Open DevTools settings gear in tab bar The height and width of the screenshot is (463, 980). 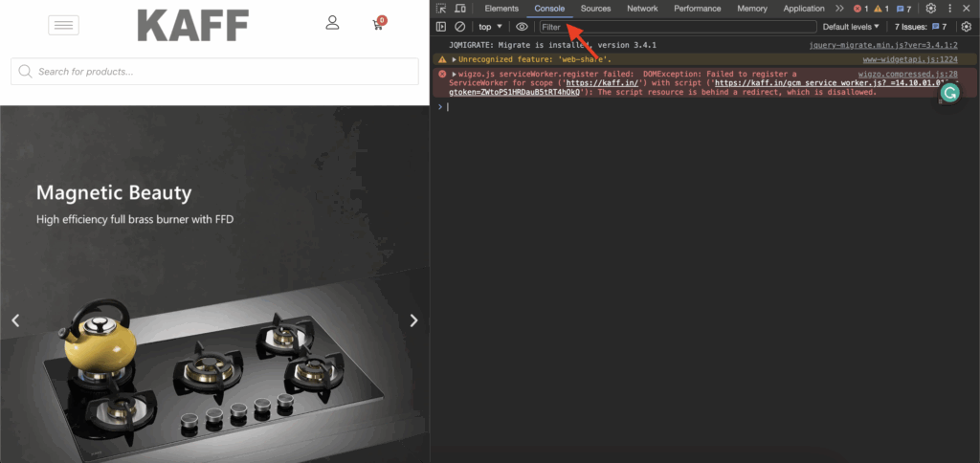point(930,8)
